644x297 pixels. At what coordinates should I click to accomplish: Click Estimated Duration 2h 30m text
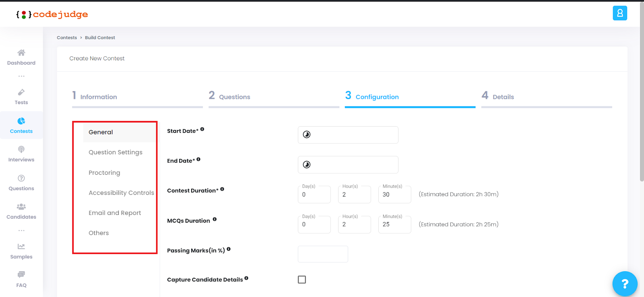(x=459, y=195)
